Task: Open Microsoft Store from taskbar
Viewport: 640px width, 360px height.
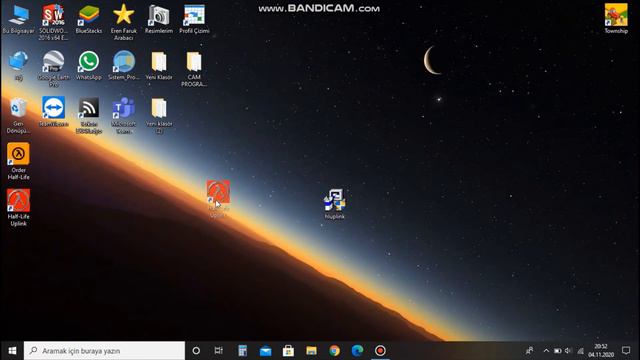Action: point(288,351)
